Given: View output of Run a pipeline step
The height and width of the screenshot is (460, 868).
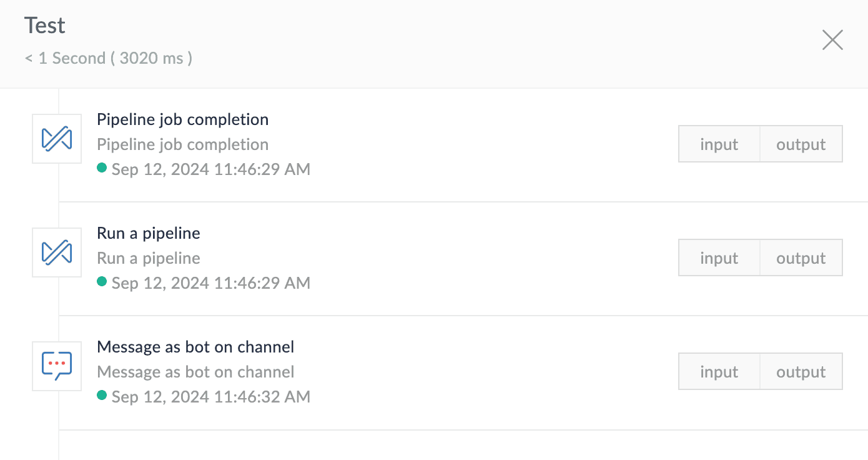Looking at the screenshot, I should click(x=801, y=258).
